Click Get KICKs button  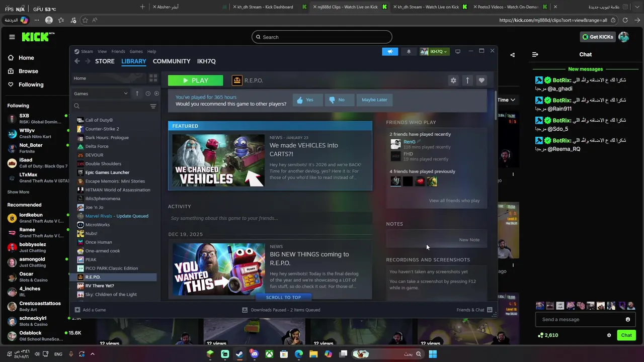tap(597, 37)
